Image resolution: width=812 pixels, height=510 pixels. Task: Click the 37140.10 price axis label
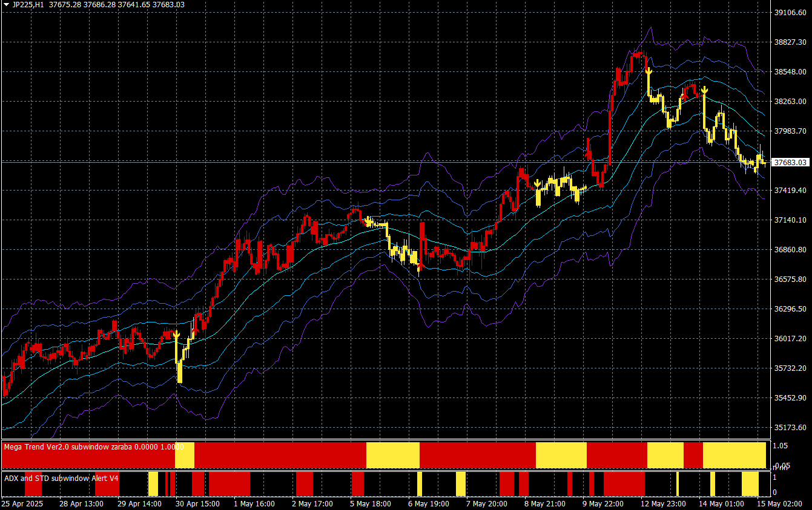(790, 220)
